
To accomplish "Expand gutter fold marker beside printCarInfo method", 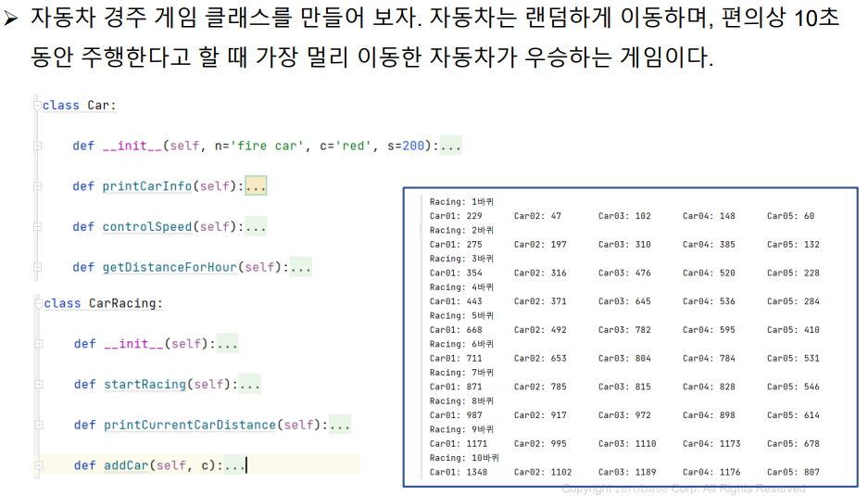I will pos(38,186).
